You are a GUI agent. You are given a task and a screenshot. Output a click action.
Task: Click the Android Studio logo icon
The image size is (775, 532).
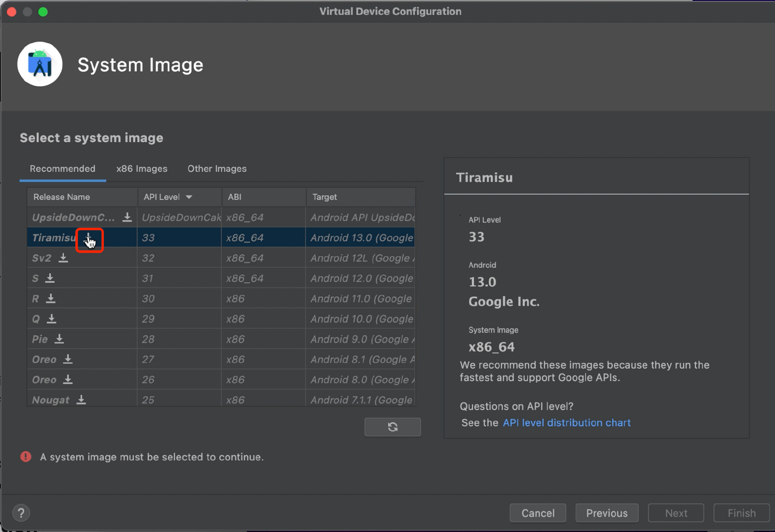coord(40,64)
